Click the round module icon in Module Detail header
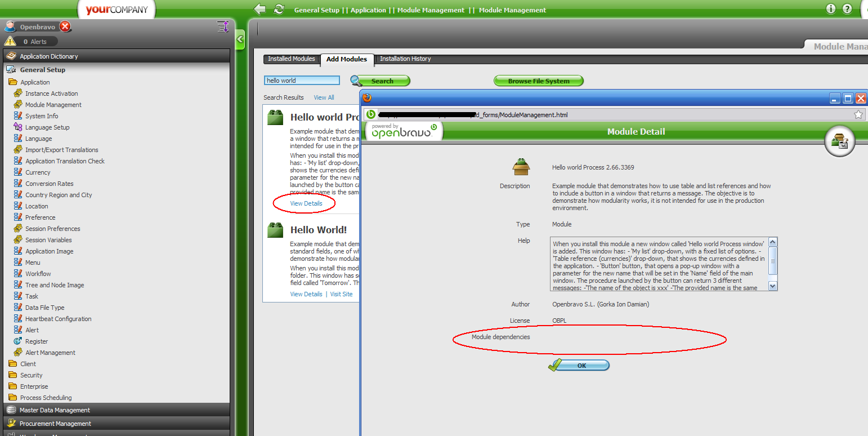This screenshot has height=436, width=868. 839,142
